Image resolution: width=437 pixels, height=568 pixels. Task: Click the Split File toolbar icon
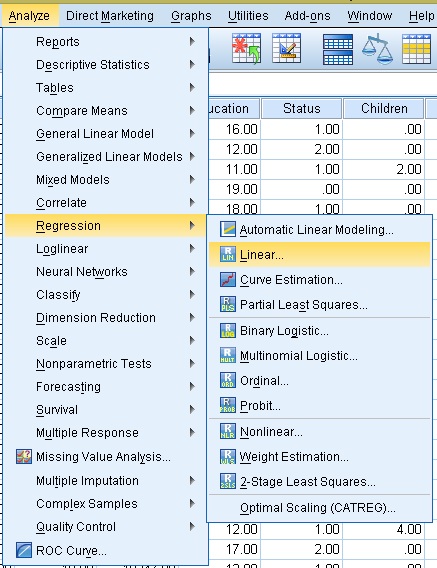click(x=338, y=49)
